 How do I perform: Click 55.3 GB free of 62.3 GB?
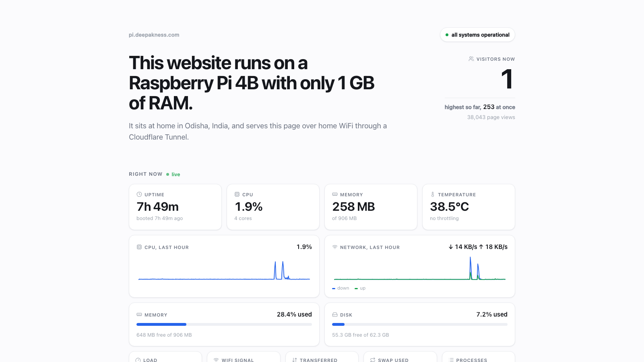tap(361, 335)
